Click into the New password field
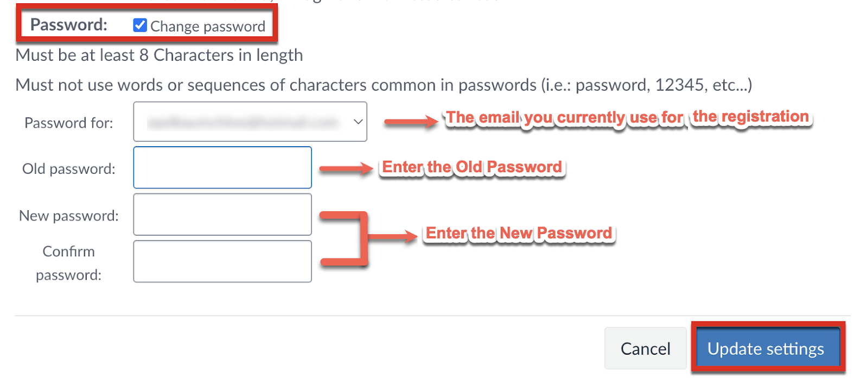The image size is (868, 384). (x=222, y=215)
